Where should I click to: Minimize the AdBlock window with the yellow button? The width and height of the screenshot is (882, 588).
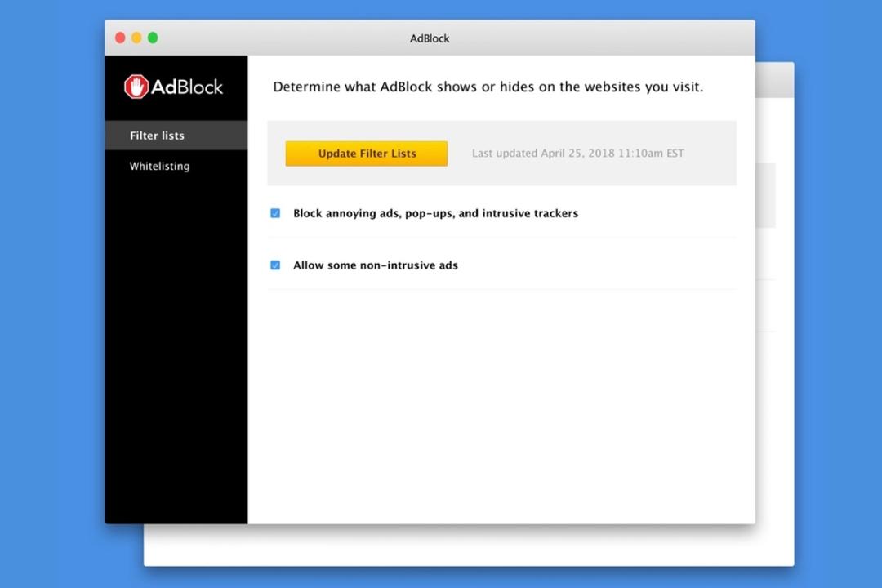pyautogui.click(x=136, y=38)
